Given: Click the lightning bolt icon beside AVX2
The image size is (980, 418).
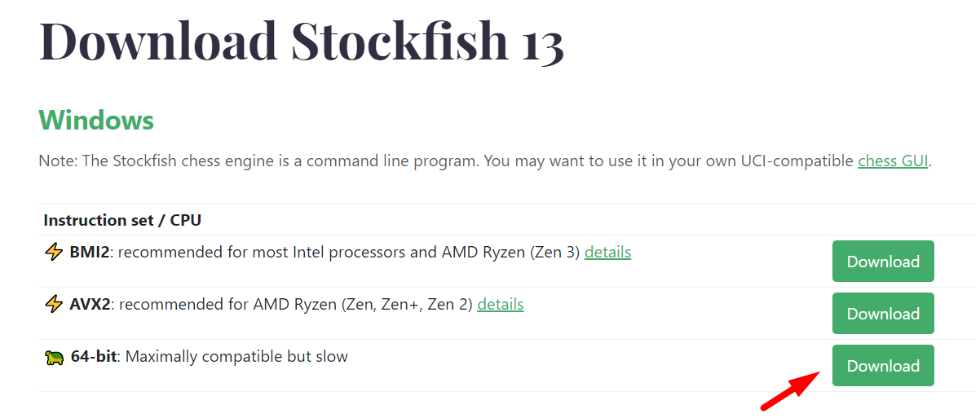Looking at the screenshot, I should [54, 305].
